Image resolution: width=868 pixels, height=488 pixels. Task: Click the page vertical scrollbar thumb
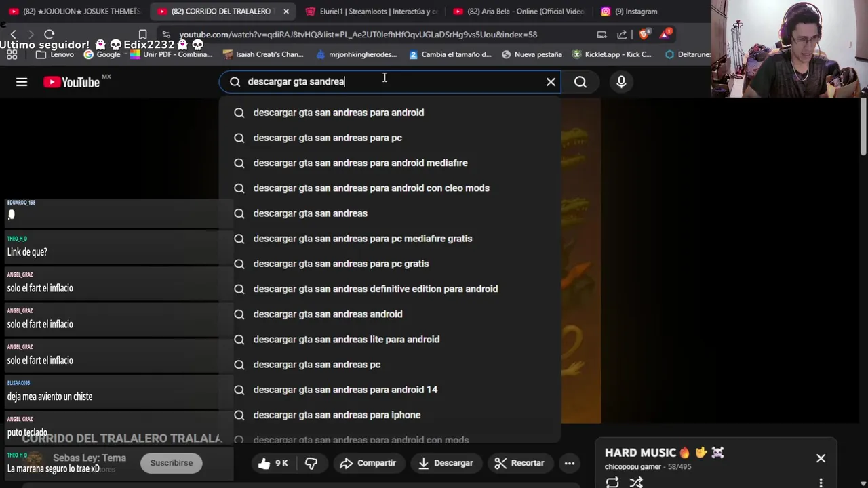coord(863,127)
